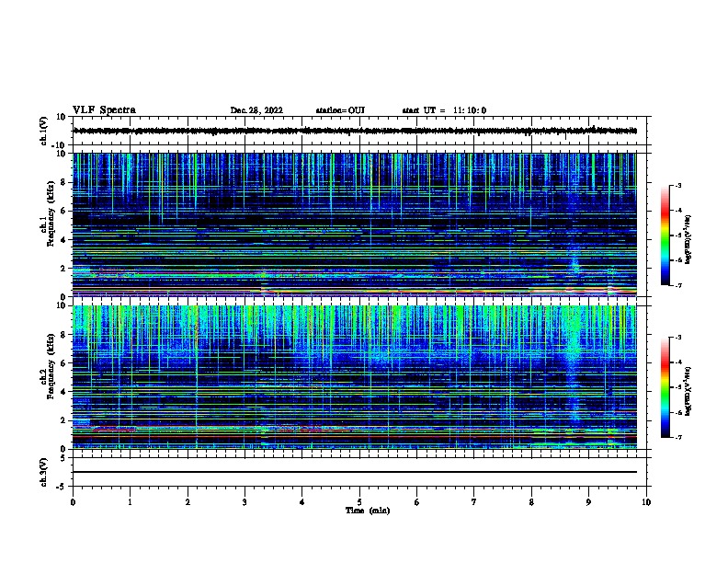Viewport: 728px width, 563px height.
Task: Select the "ch.3(V)" axis label
Action: pos(43,472)
